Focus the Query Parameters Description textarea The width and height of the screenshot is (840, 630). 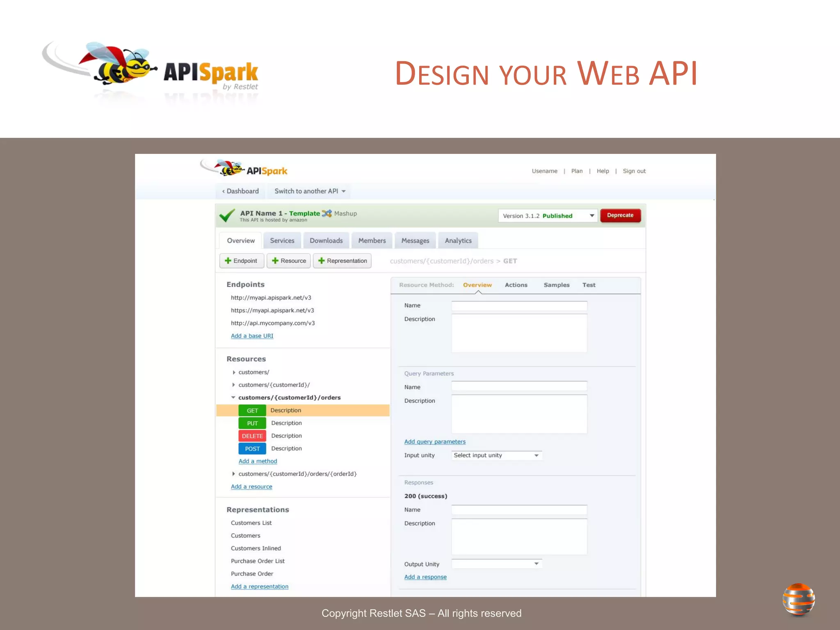(x=519, y=414)
